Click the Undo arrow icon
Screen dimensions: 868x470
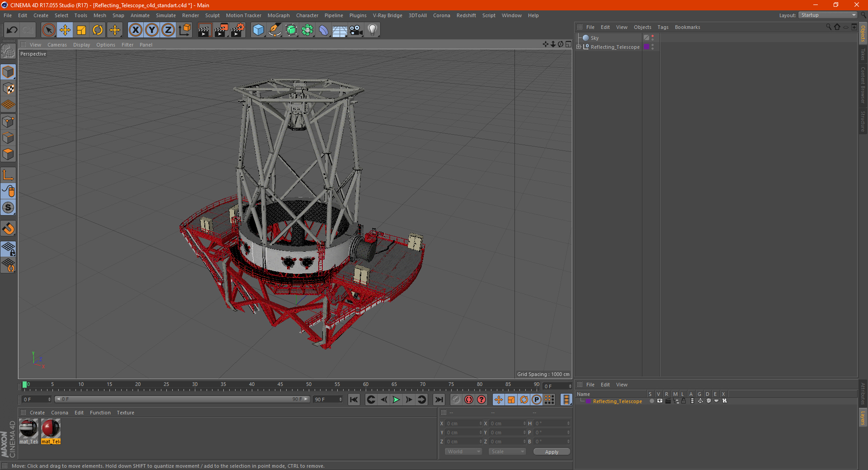[12, 30]
